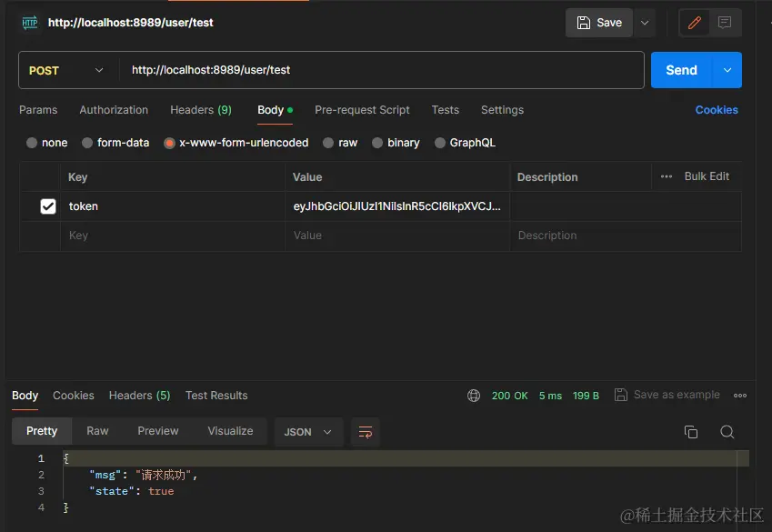Click the empty Key placeholder cell
Image resolution: width=772 pixels, height=532 pixels.
173,236
